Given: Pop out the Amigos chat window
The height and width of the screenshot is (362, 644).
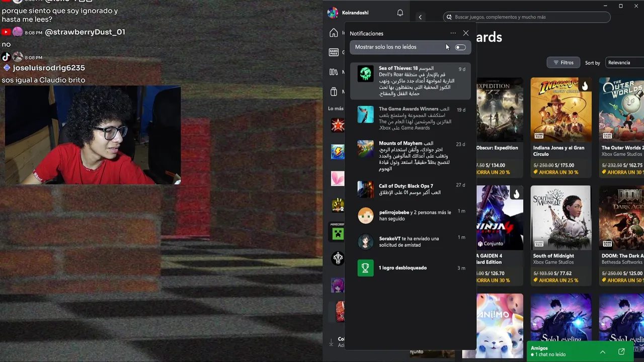Looking at the screenshot, I should point(621,351).
